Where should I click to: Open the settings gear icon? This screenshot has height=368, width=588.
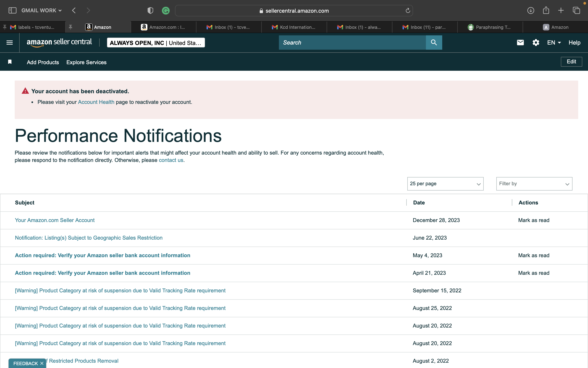[536, 43]
